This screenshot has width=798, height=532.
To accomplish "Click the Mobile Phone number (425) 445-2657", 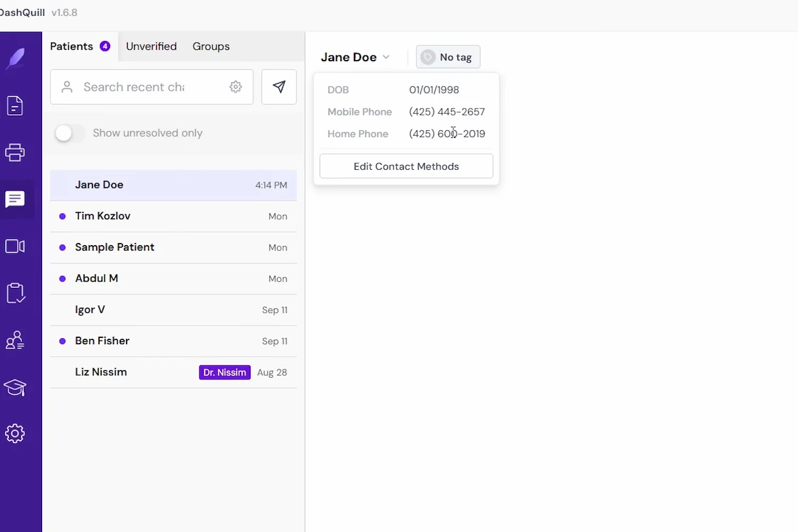I will [x=447, y=112].
